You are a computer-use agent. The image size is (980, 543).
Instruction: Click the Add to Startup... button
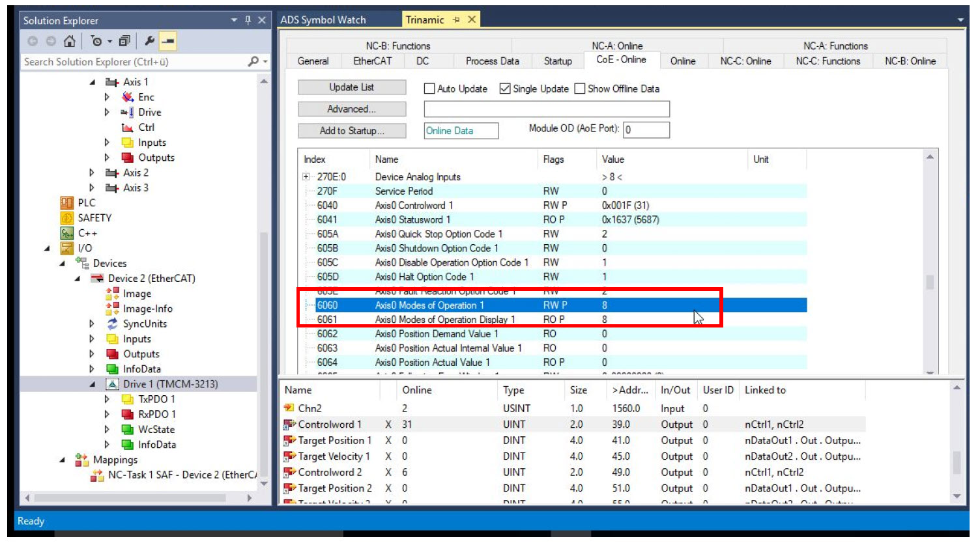coord(352,131)
